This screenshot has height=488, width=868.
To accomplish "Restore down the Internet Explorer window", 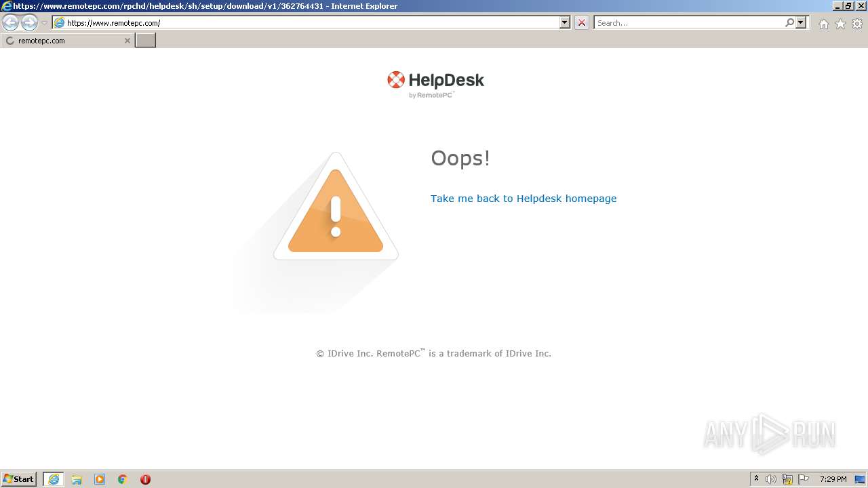I will pos(848,5).
